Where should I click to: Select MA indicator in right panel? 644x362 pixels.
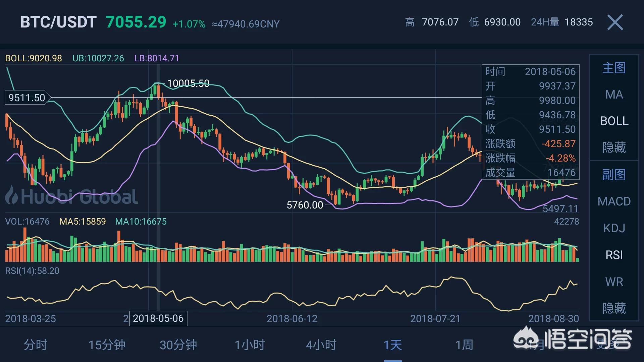[x=614, y=95]
